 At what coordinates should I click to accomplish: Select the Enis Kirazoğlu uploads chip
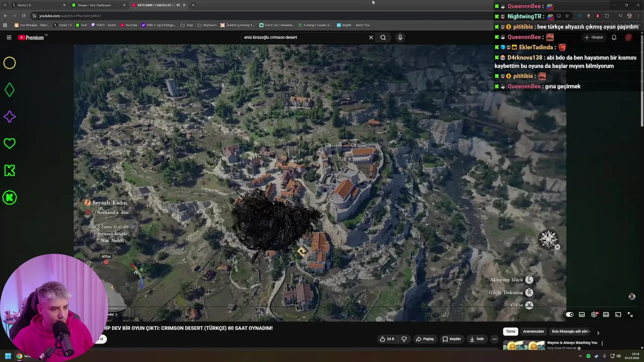click(x=571, y=331)
